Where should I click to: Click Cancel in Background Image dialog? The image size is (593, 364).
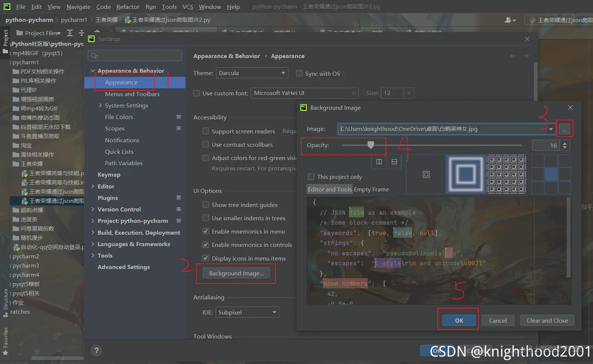click(498, 321)
